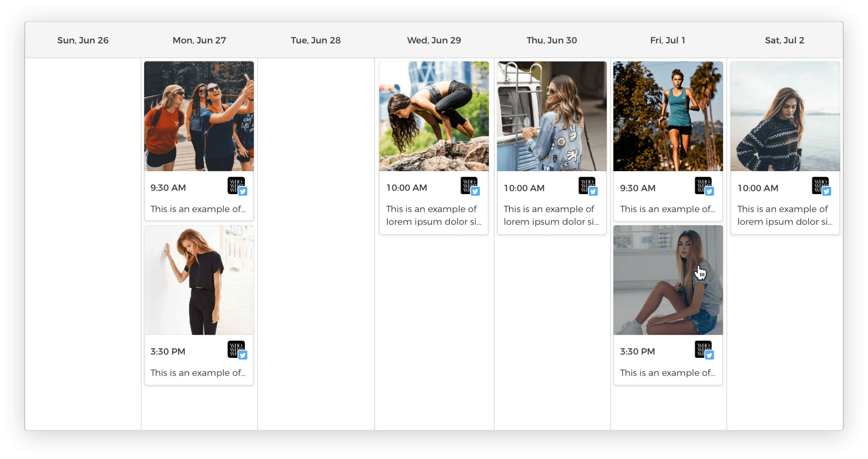This screenshot has height=459, width=868.
Task: Click the 9:30 AM time on Monday's post
Action: 168,188
